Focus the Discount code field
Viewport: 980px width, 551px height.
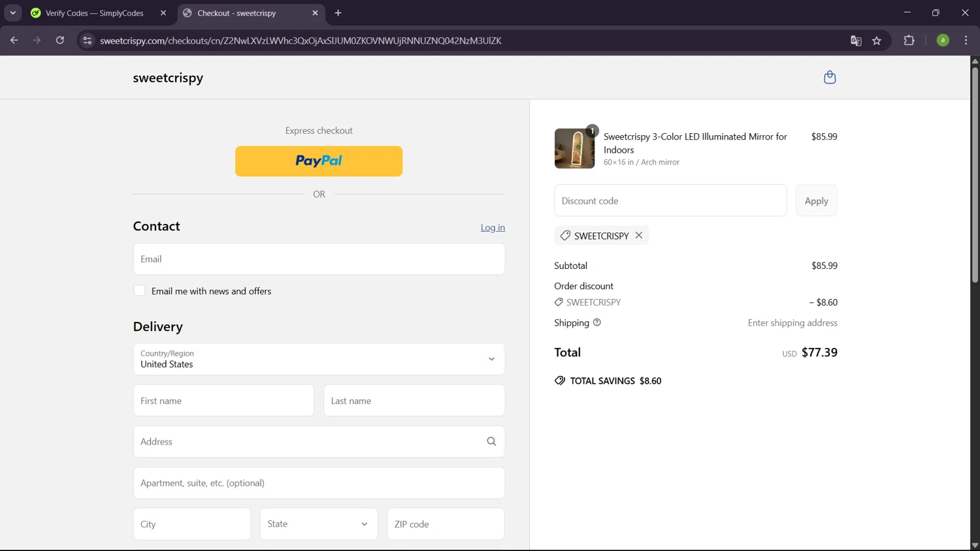tap(670, 200)
